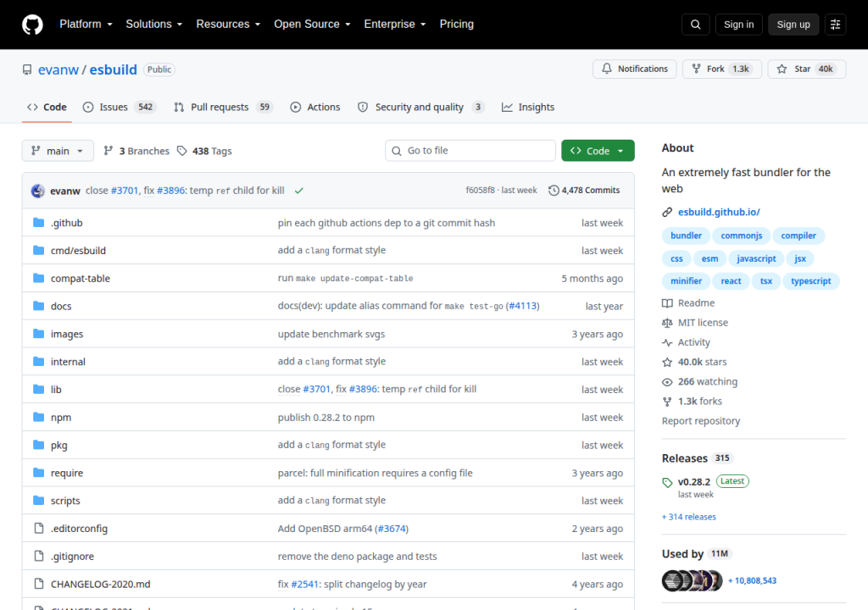The width and height of the screenshot is (868, 610).
Task: Click the folder icon next to internal
Action: [x=39, y=362]
